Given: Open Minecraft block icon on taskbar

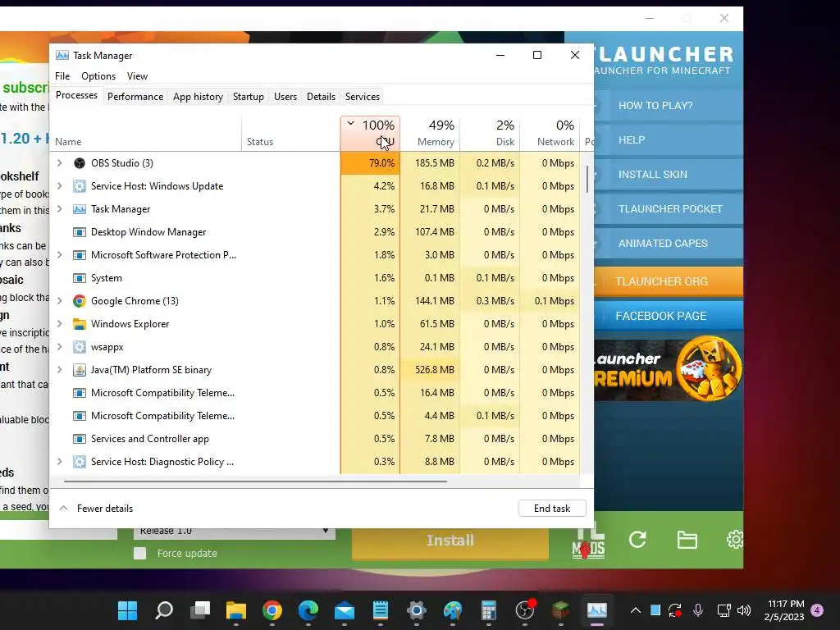Looking at the screenshot, I should tap(561, 610).
